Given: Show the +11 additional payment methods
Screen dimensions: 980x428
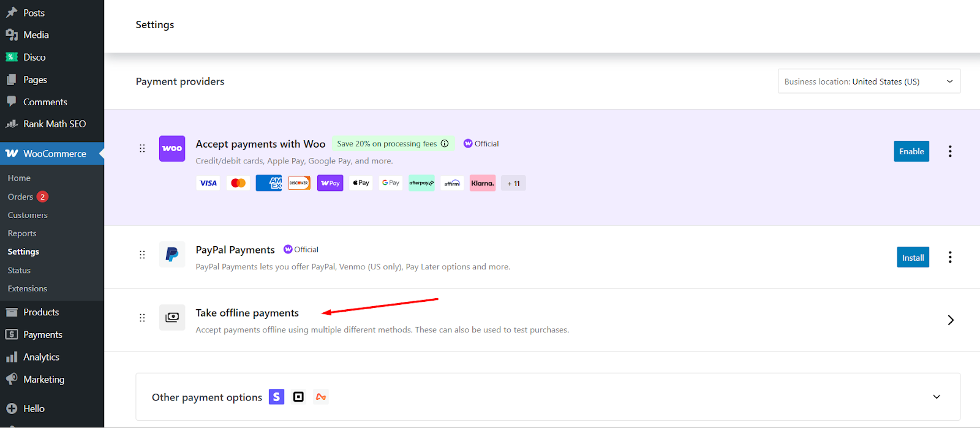Looking at the screenshot, I should (x=513, y=183).
